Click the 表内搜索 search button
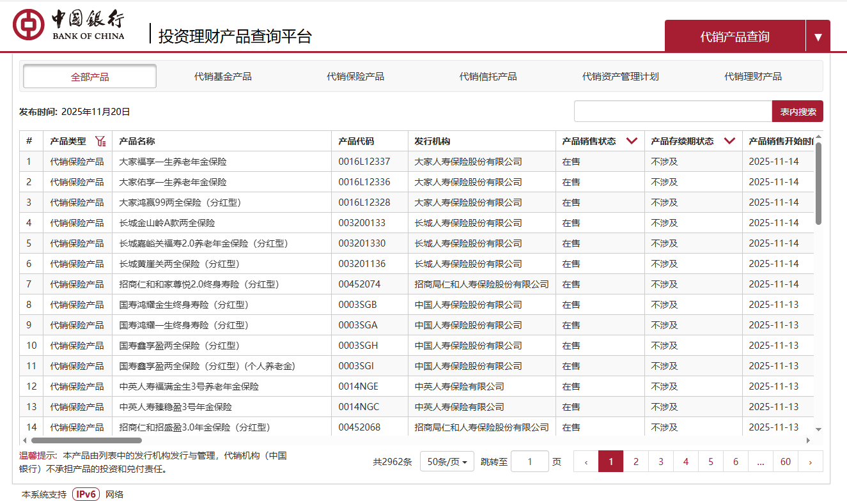The width and height of the screenshot is (847, 504). [x=796, y=111]
